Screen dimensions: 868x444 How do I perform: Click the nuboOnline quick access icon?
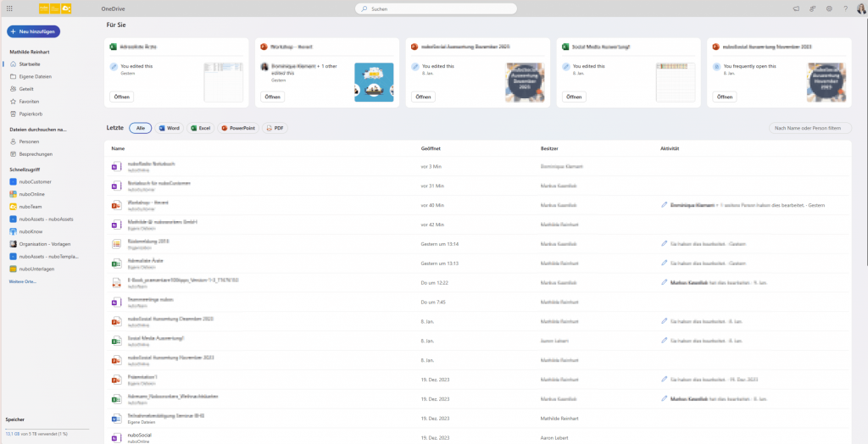[x=14, y=194]
